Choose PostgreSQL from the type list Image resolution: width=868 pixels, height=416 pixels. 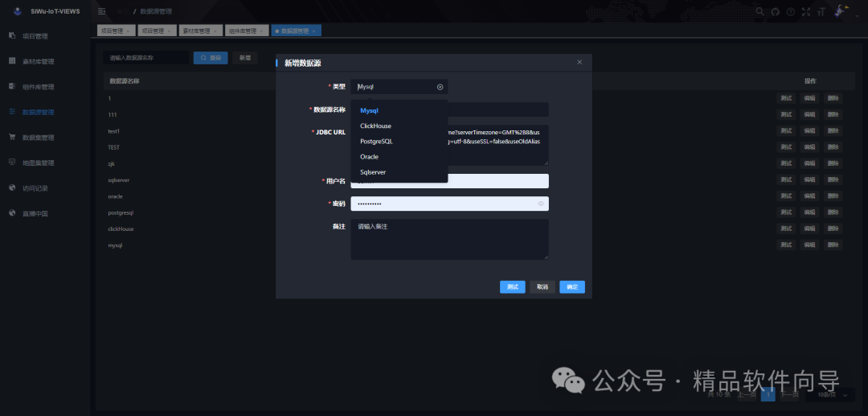(399, 142)
